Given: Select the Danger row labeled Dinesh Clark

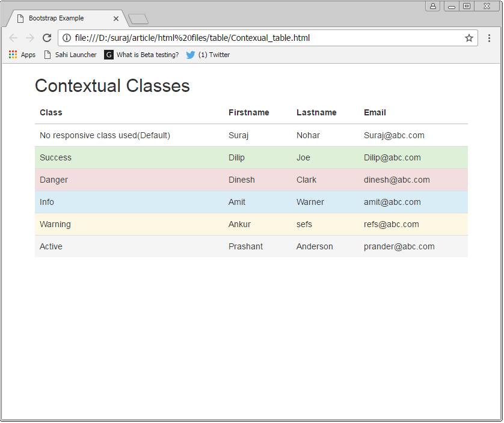Looking at the screenshot, I should point(180,180).
